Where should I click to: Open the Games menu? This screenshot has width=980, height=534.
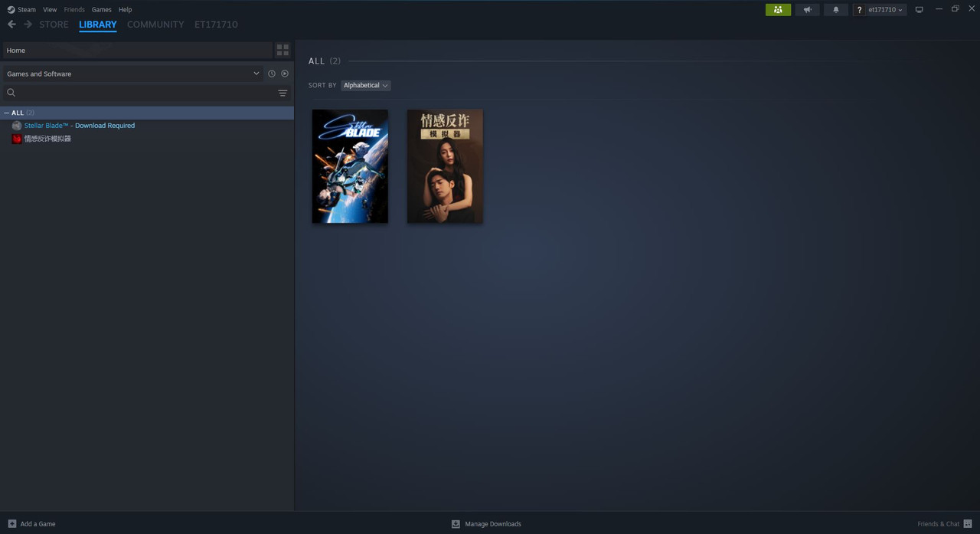(101, 9)
